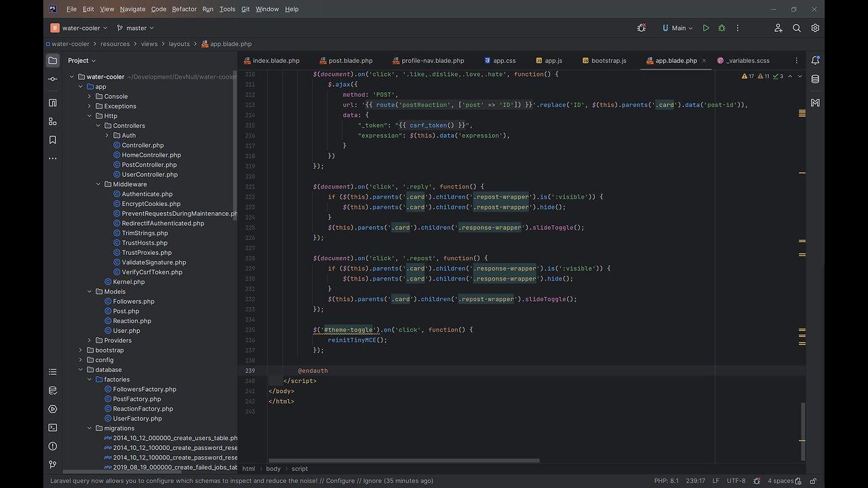Open the Terminal tool window from the left sidebar

pyautogui.click(x=52, y=427)
